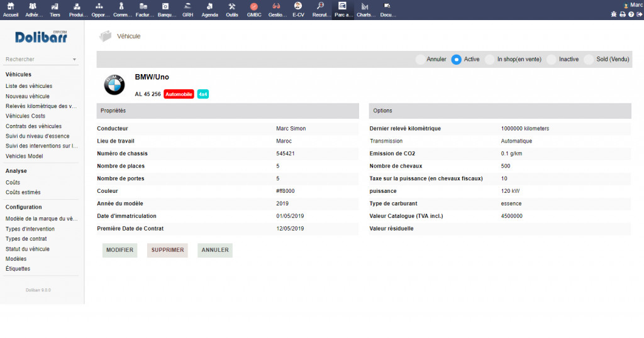
Task: Click the logout icon at top right
Action: point(639,14)
